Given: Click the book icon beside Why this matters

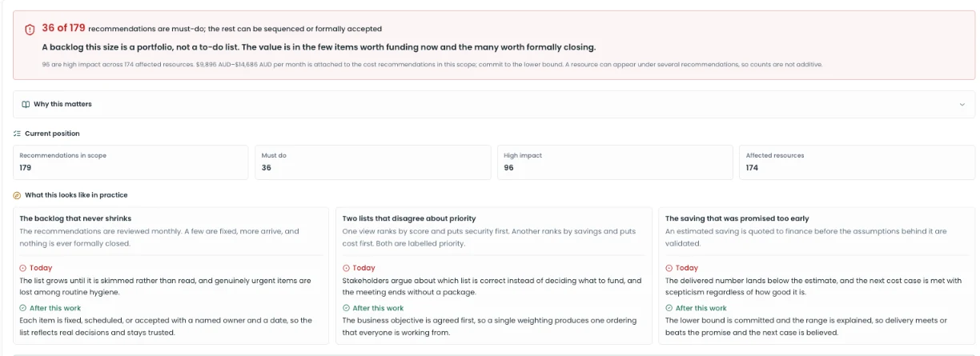Looking at the screenshot, I should 26,104.
